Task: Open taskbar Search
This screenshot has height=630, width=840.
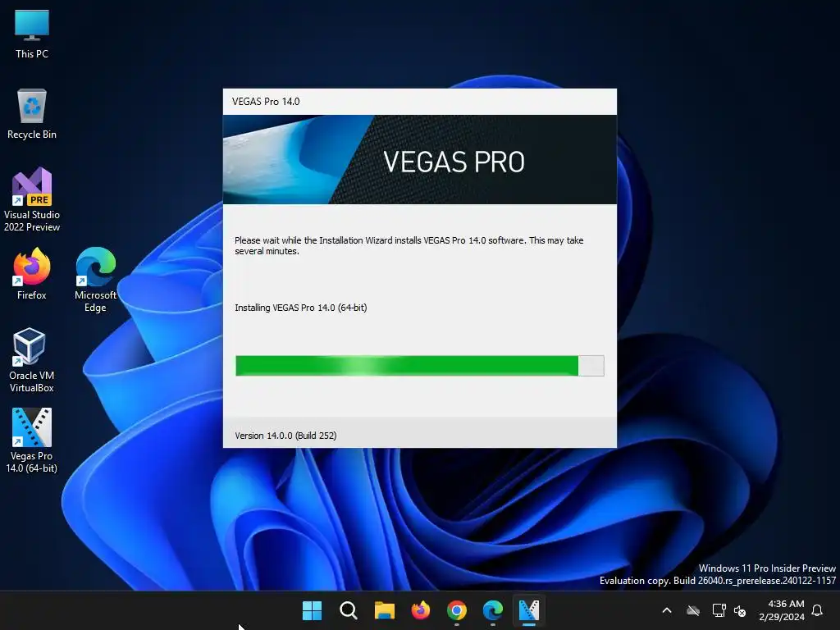Action: click(x=348, y=610)
